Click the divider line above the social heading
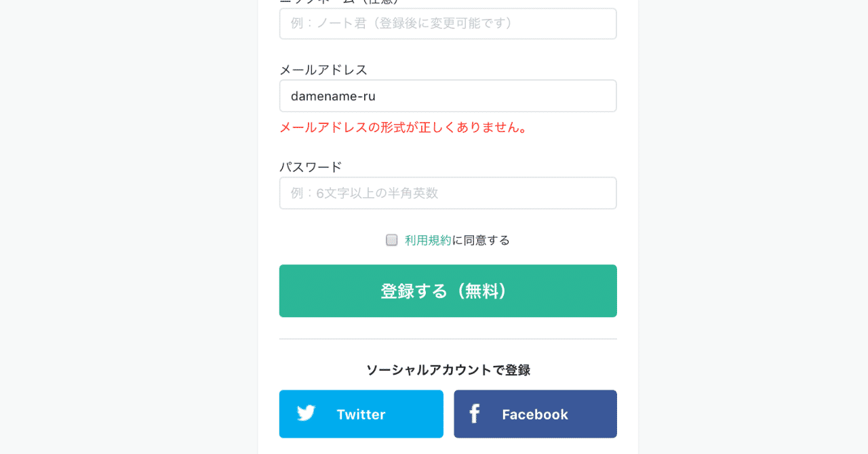Image resolution: width=868 pixels, height=454 pixels. (x=448, y=339)
